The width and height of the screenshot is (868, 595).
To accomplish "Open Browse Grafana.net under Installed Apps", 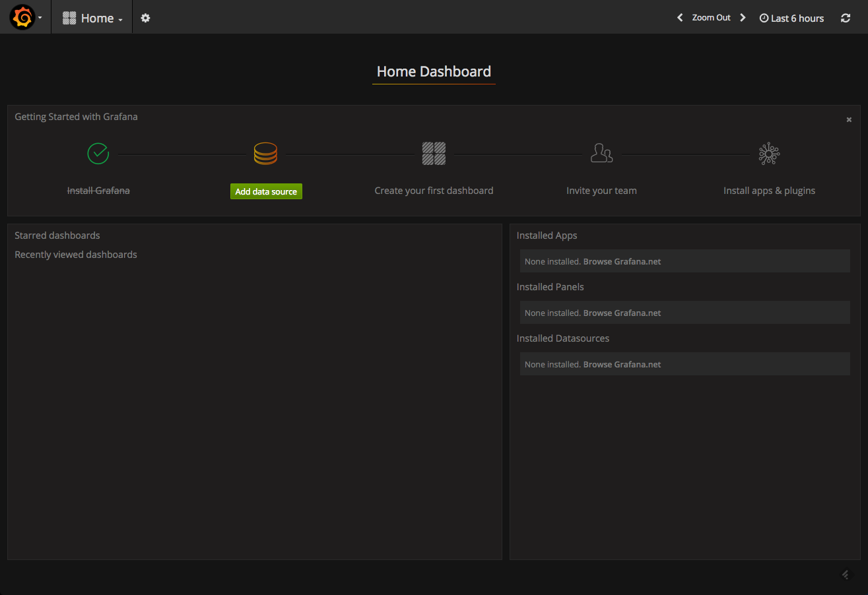I will pyautogui.click(x=622, y=262).
